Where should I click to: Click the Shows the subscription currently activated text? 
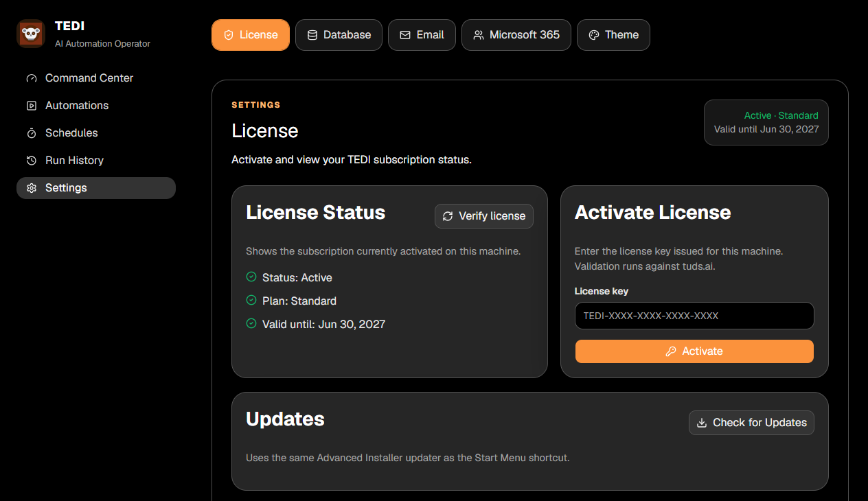(x=383, y=251)
